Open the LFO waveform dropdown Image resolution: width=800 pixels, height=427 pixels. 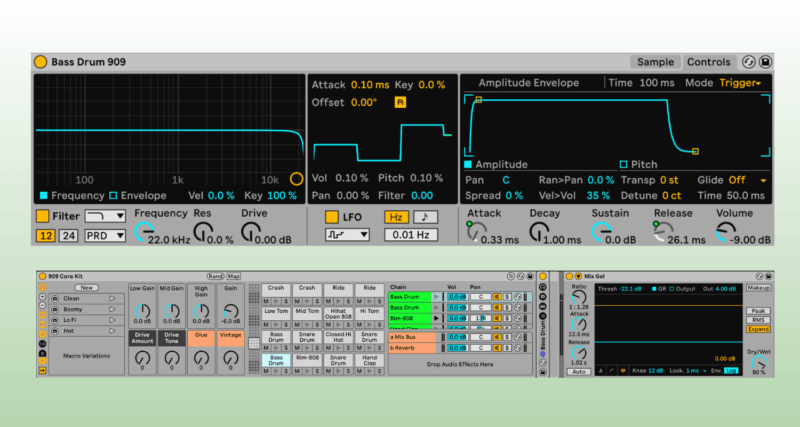(347, 235)
